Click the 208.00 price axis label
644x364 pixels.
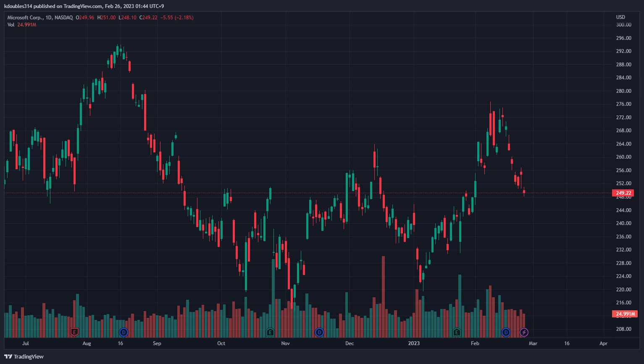623,329
